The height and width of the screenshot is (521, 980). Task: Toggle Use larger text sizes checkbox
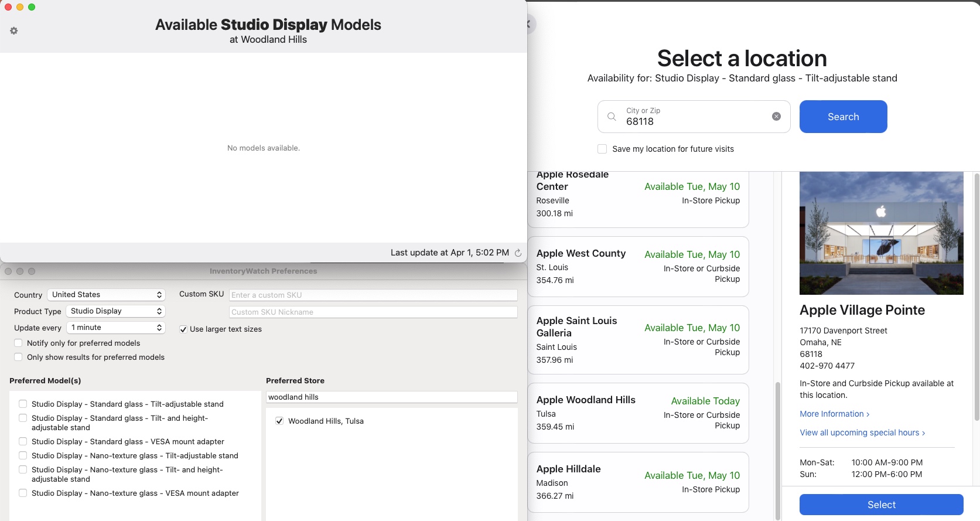pyautogui.click(x=183, y=329)
